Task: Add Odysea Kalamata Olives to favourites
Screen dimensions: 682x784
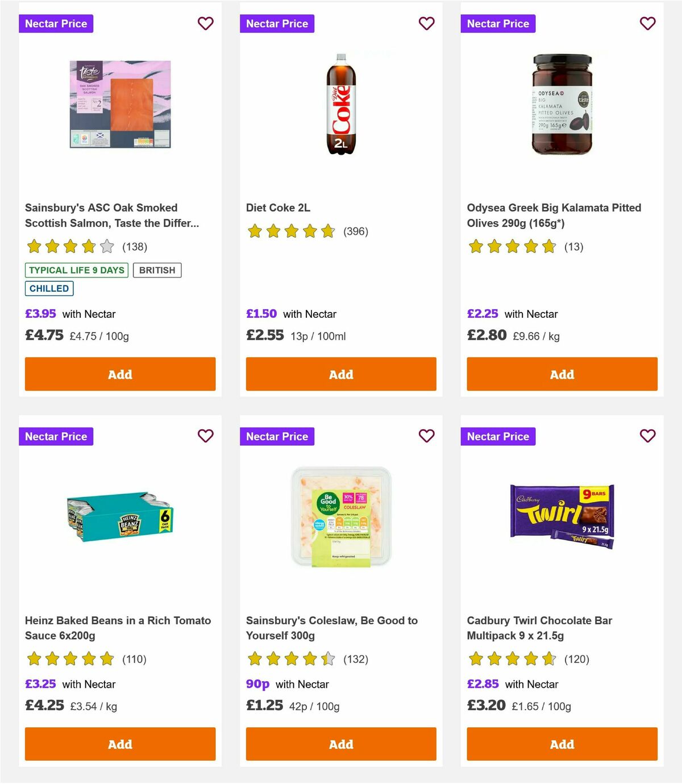Action: click(647, 23)
